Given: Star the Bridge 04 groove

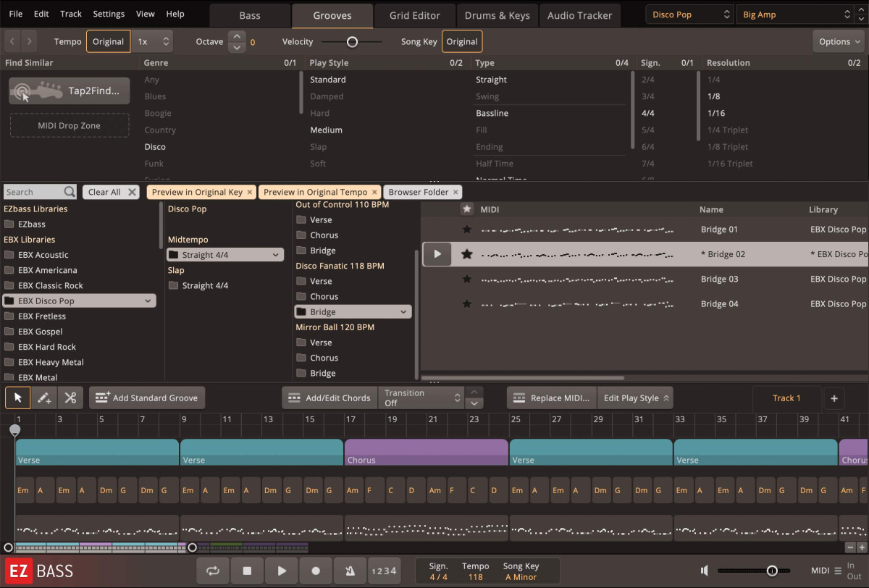Looking at the screenshot, I should click(x=467, y=303).
